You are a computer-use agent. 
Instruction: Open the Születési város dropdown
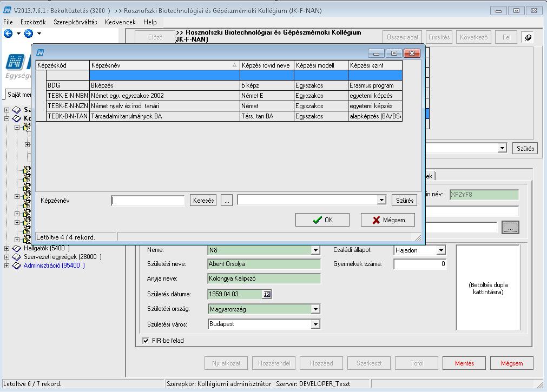pyautogui.click(x=315, y=324)
